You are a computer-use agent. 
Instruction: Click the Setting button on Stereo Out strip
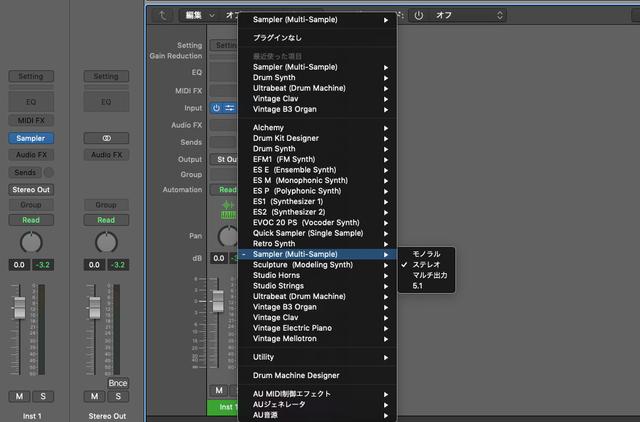point(107,76)
